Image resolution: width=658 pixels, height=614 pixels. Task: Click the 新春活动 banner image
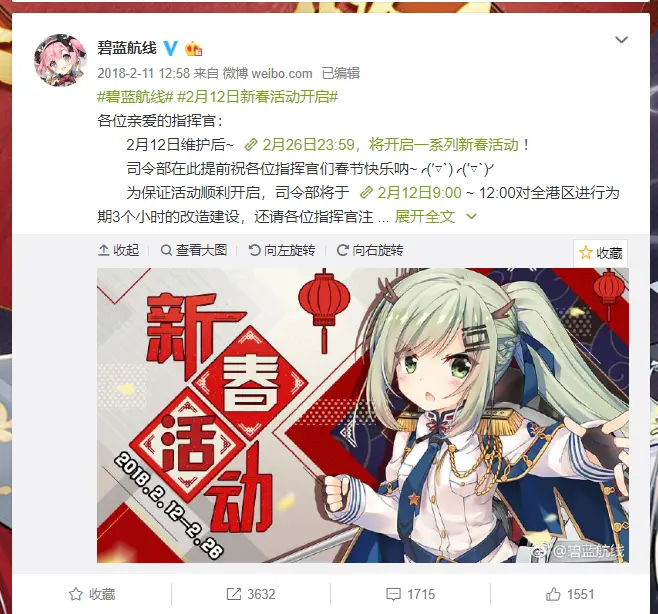363,415
